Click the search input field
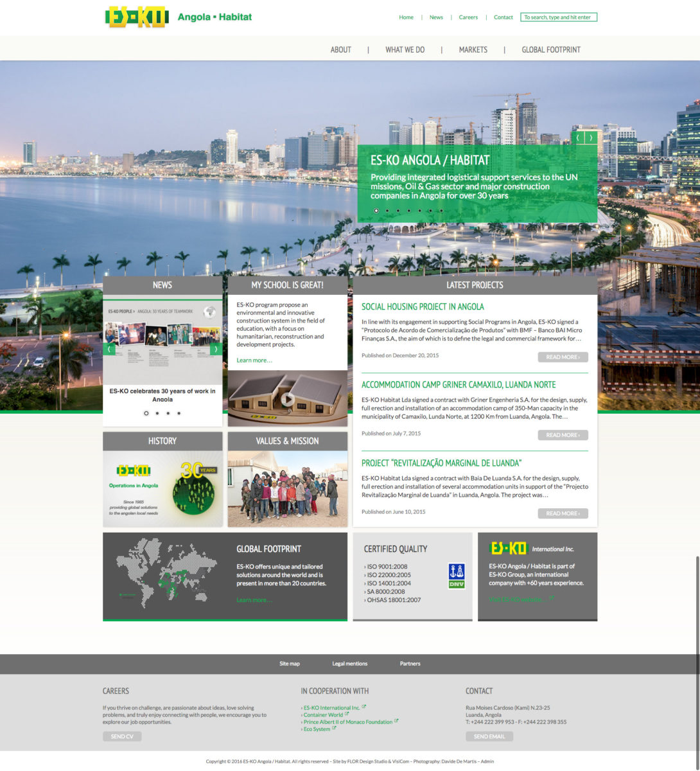The width and height of the screenshot is (700, 771). (x=559, y=17)
